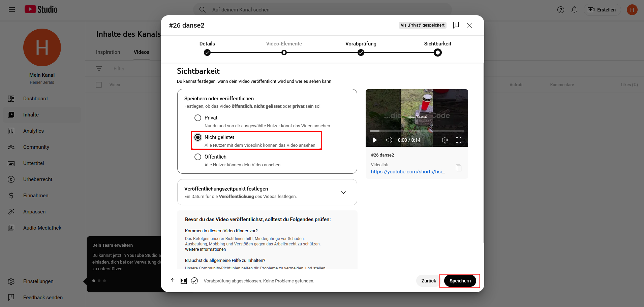The image size is (644, 307).
Task: Click the Zurück button
Action: [428, 281]
